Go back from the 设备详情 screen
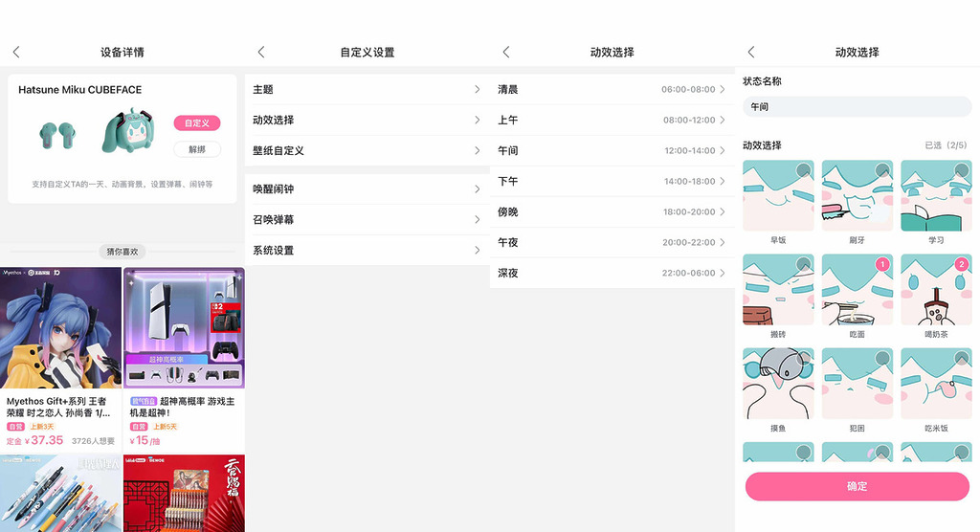 coord(16,52)
